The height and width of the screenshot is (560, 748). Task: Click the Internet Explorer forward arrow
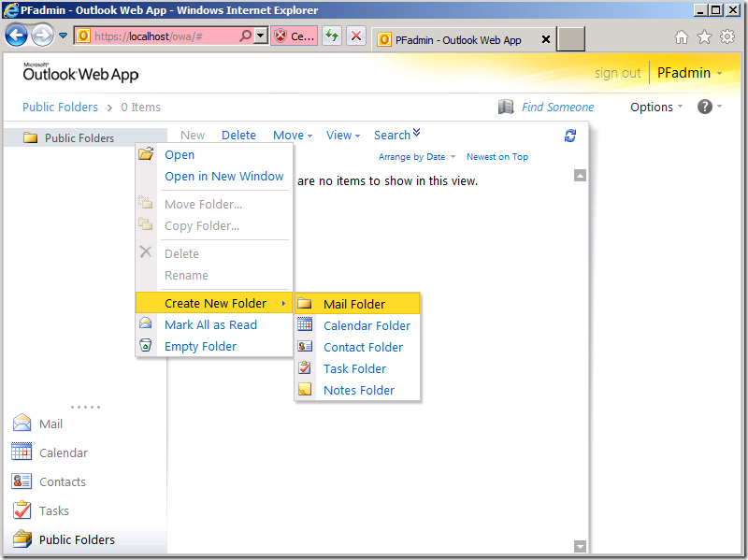pyautogui.click(x=43, y=36)
